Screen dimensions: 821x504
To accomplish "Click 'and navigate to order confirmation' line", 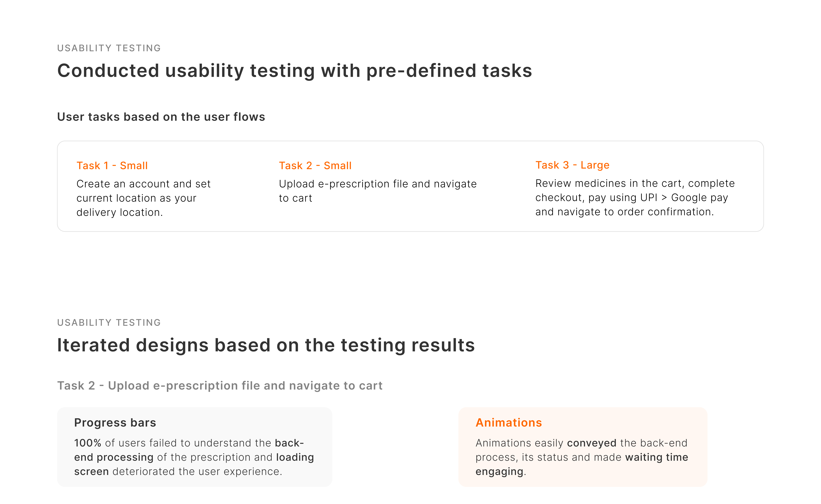I will tap(624, 212).
